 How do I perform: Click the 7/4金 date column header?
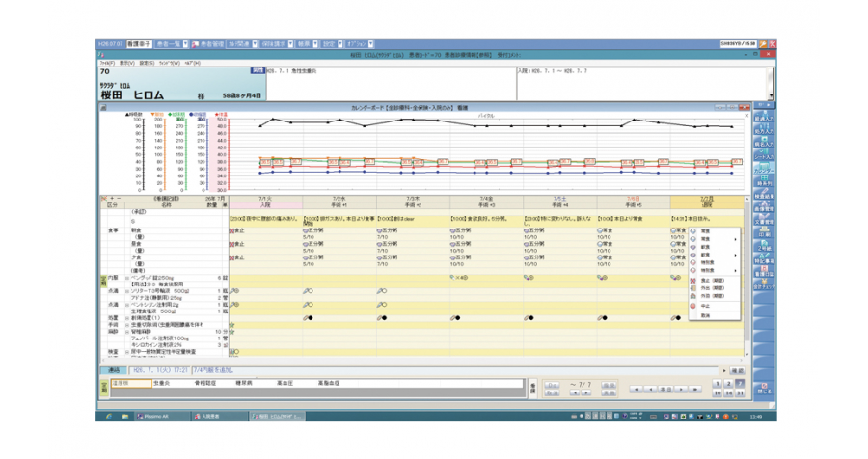[486, 199]
